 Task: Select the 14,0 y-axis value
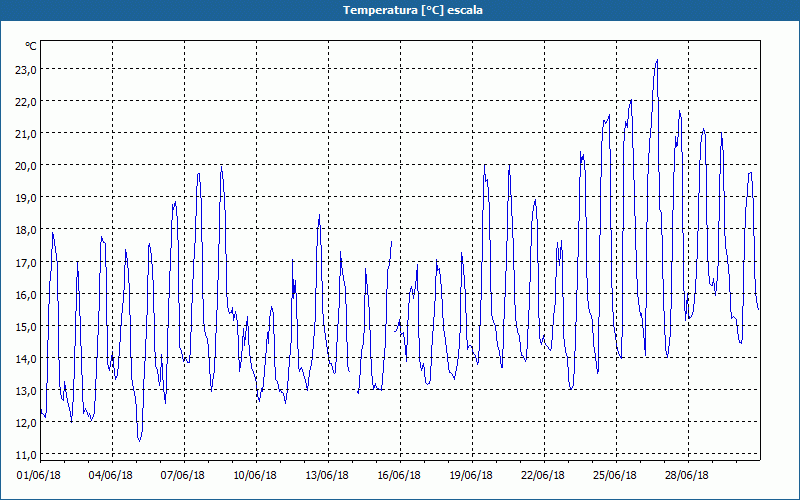pyautogui.click(x=26, y=359)
